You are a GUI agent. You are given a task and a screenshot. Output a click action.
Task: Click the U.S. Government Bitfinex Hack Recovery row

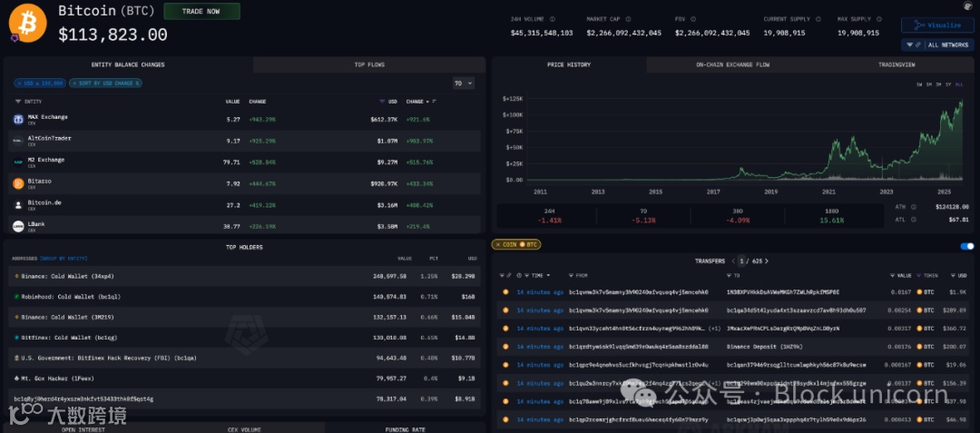(x=244, y=358)
